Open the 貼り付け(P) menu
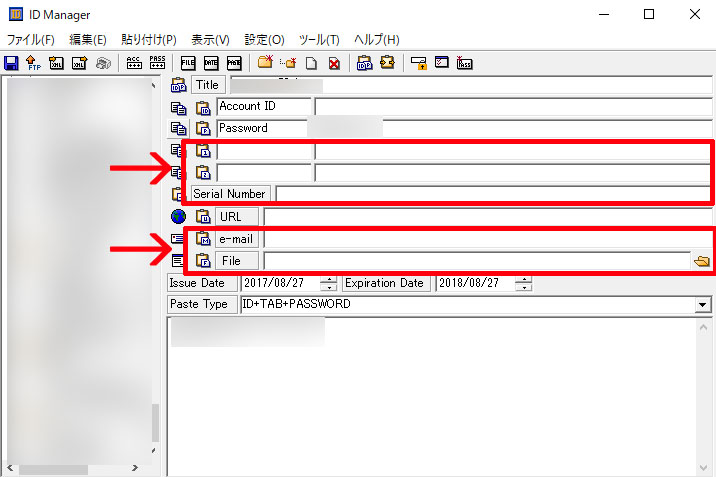Image resolution: width=716 pixels, height=477 pixels. pos(149,40)
